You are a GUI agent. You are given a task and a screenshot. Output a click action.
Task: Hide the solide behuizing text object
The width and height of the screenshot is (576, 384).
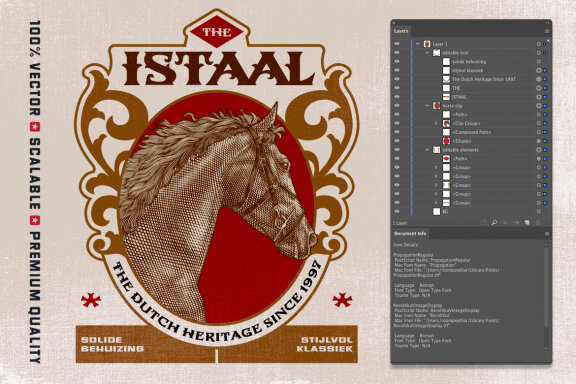coord(397,61)
